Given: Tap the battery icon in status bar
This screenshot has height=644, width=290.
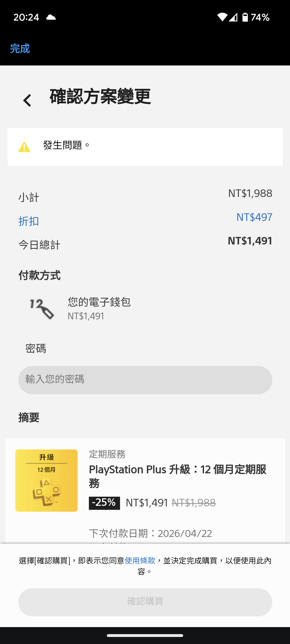Looking at the screenshot, I should (245, 17).
